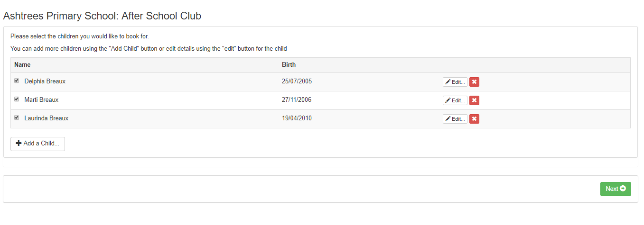Deselect the Laurinda Breaux checkbox

17,118
